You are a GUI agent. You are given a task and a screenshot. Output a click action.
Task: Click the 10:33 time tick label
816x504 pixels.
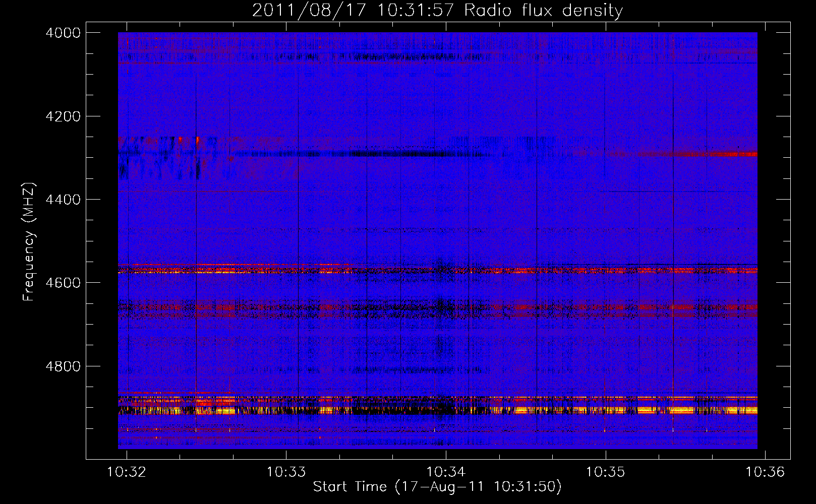click(286, 472)
